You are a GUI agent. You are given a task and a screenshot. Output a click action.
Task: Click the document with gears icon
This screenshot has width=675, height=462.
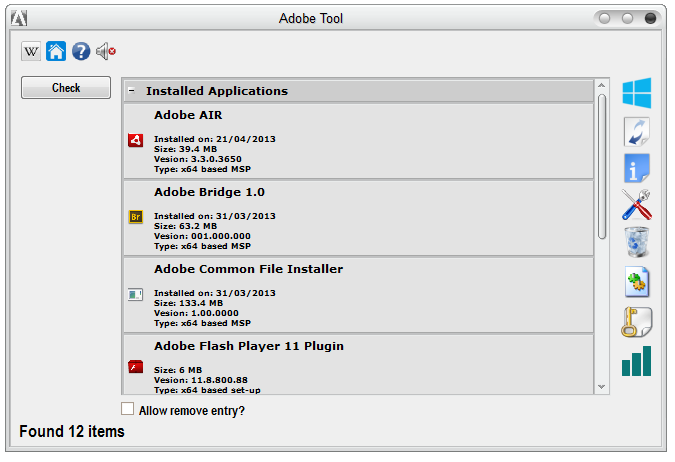pos(637,282)
